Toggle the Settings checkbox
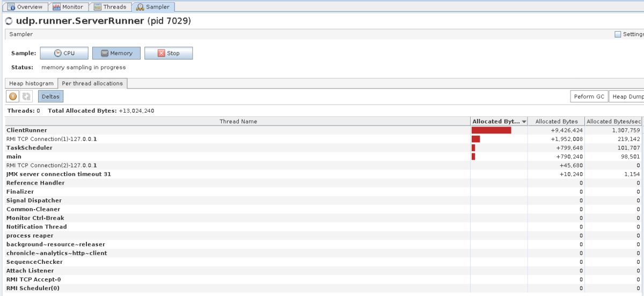Viewport: 644px width, 296px height. click(x=618, y=34)
